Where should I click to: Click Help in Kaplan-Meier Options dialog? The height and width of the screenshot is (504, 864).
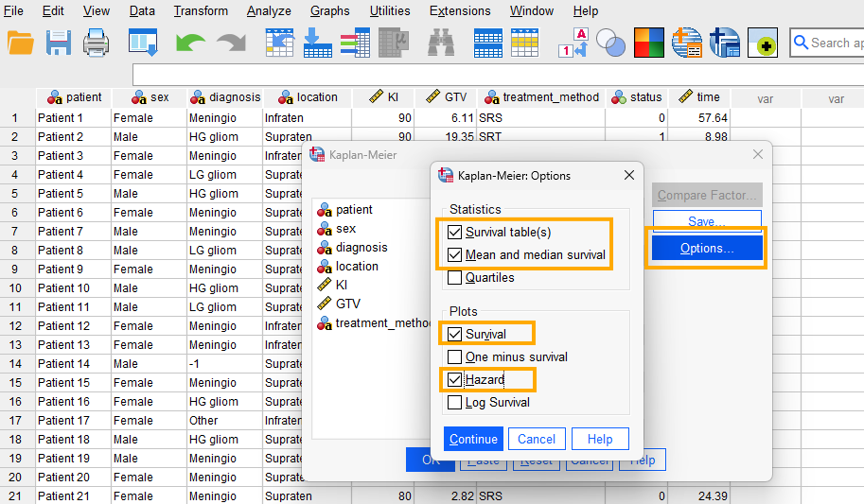tap(600, 439)
